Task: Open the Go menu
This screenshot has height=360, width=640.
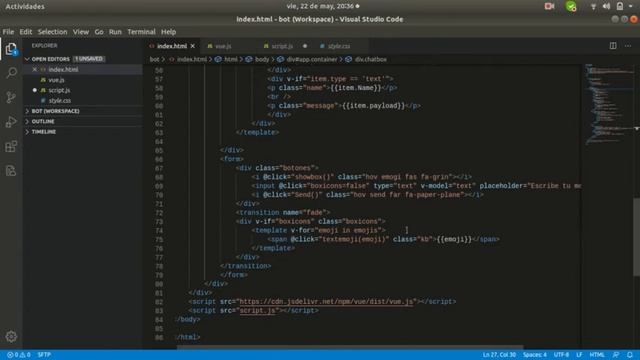Action: pos(99,32)
